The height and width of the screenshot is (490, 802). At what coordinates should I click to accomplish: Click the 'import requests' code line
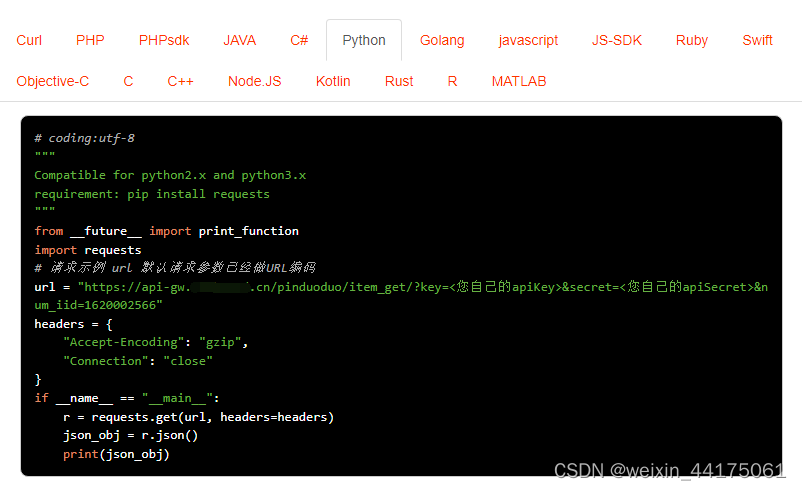(87, 250)
